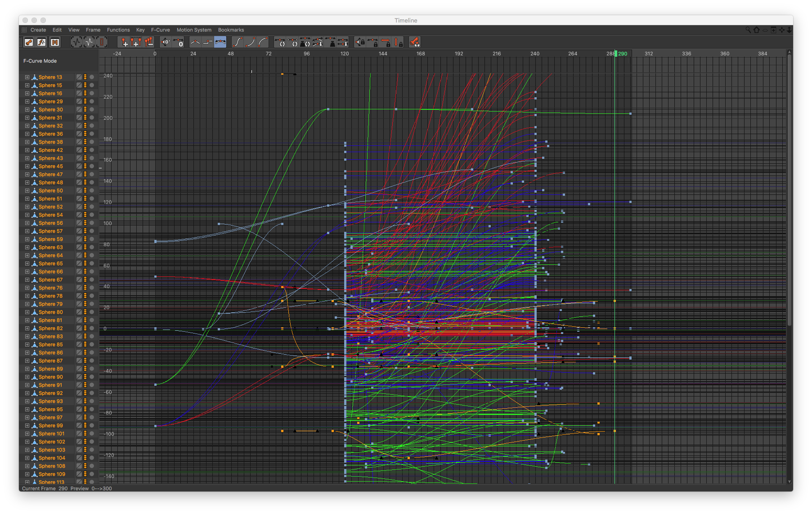Open the Edit menu

tap(57, 30)
